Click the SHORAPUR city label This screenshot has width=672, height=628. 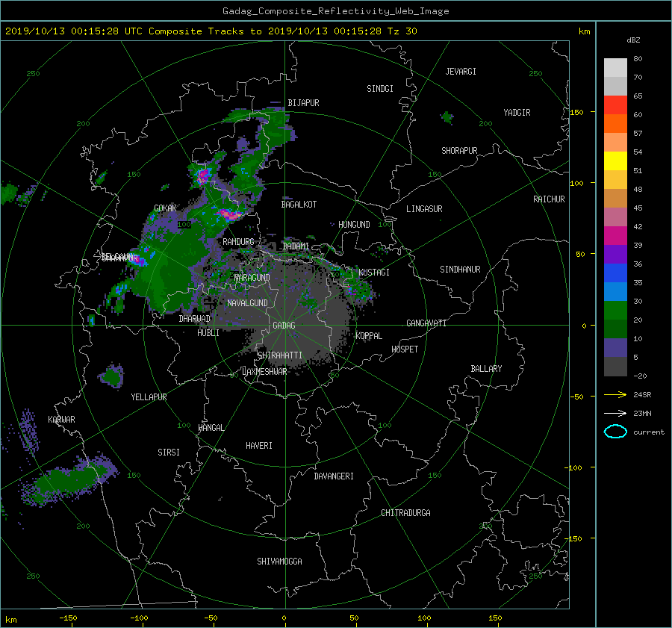pyautogui.click(x=459, y=151)
